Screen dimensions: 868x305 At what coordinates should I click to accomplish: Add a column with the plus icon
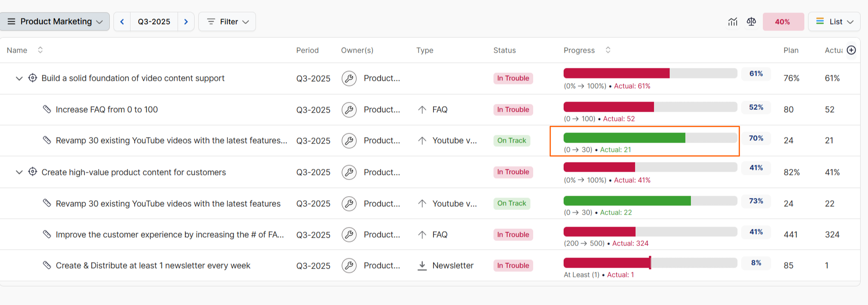pyautogui.click(x=851, y=50)
